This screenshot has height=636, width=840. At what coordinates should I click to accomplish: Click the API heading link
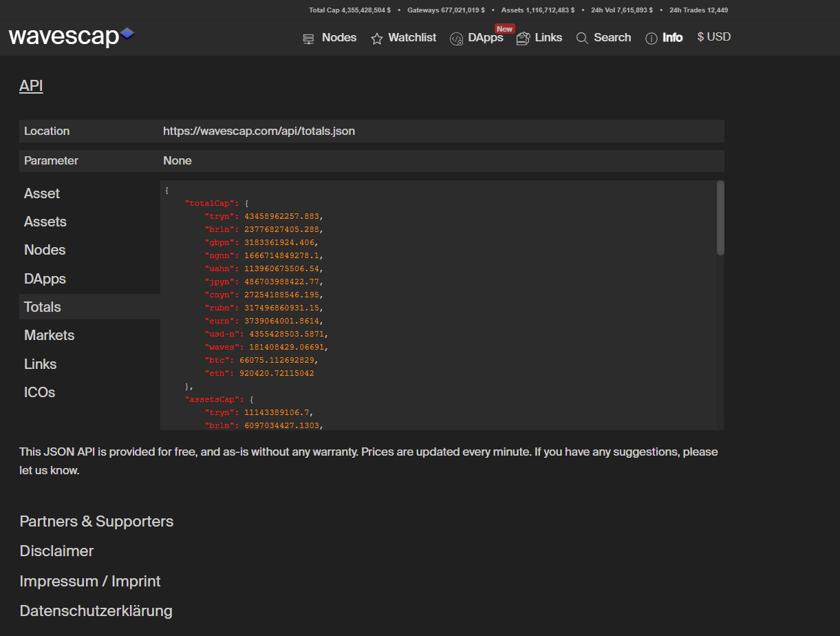point(31,85)
